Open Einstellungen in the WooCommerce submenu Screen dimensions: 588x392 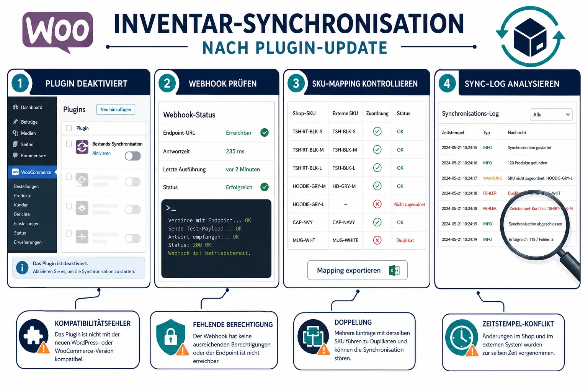(27, 224)
